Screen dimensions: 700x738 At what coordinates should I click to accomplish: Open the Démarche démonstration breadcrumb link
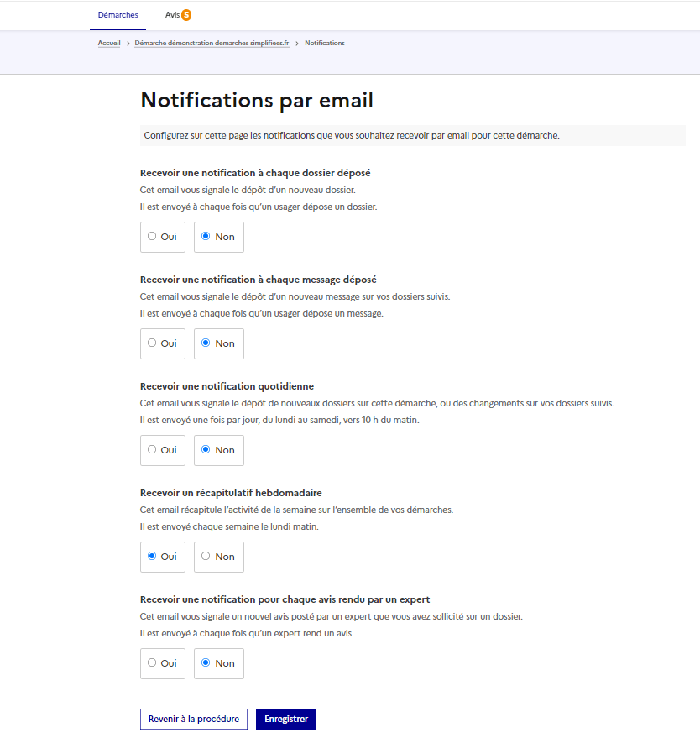[x=212, y=43]
